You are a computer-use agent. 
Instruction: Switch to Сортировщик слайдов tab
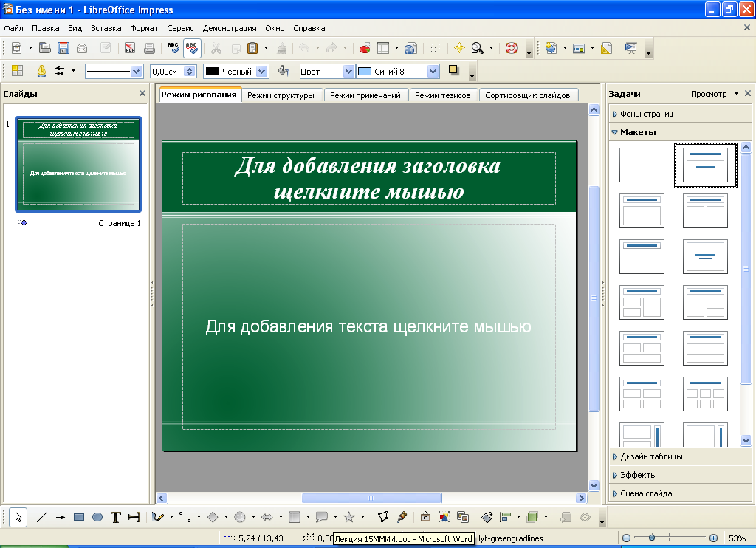pos(527,95)
